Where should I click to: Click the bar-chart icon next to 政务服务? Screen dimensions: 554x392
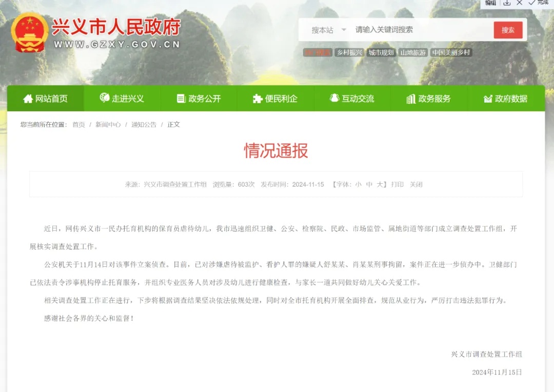pyautogui.click(x=410, y=99)
